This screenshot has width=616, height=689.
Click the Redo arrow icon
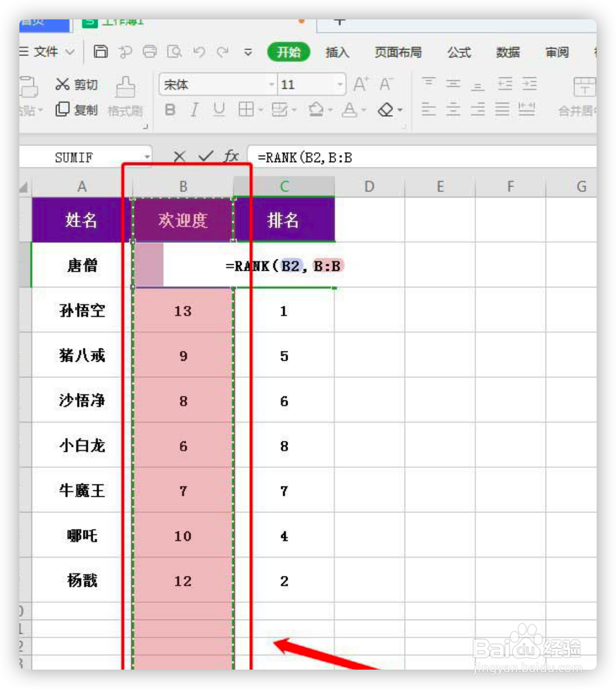tap(223, 52)
